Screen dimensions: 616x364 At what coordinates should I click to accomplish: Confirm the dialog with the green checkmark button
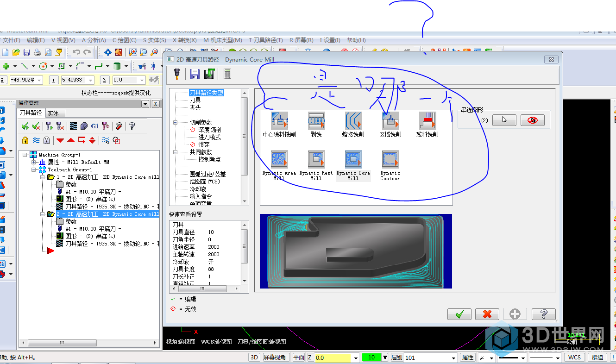point(459,314)
